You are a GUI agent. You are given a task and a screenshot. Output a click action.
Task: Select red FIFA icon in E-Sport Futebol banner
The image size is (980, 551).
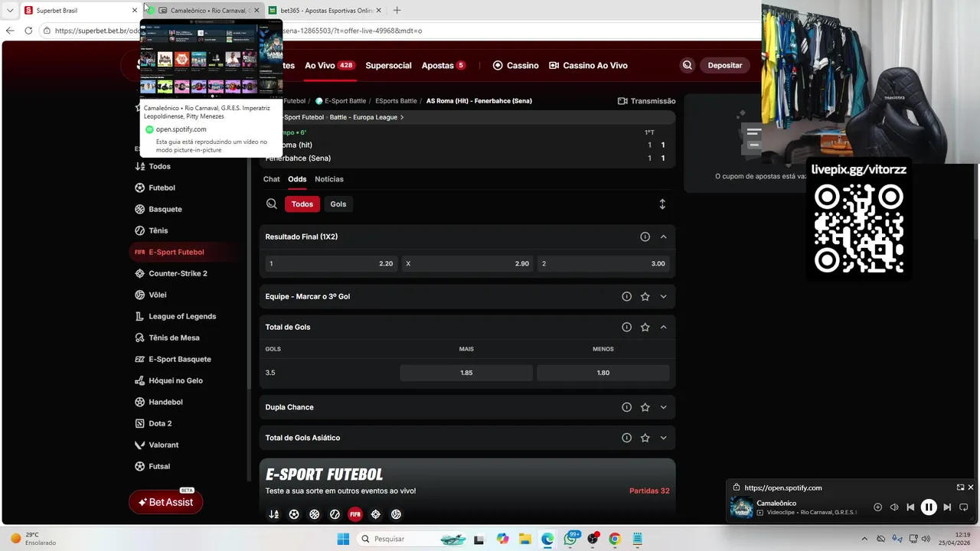click(x=355, y=514)
